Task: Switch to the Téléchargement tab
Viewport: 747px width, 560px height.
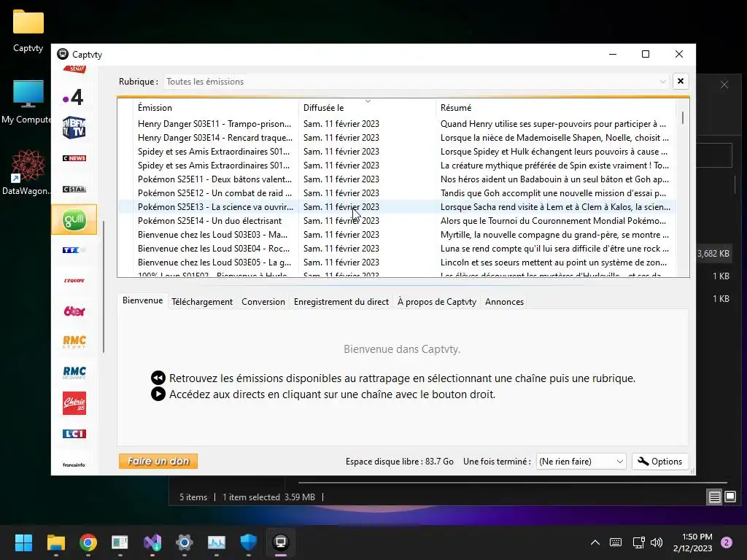Action: coord(202,302)
